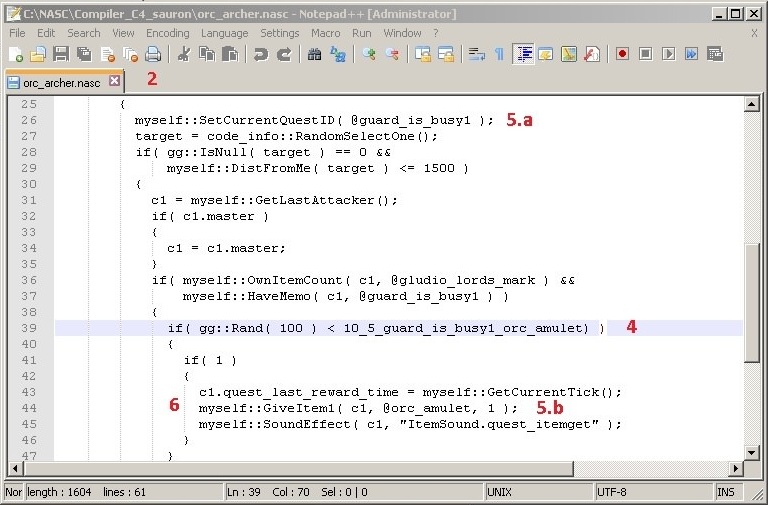
Task: Open the ? help menu
Action: (435, 33)
